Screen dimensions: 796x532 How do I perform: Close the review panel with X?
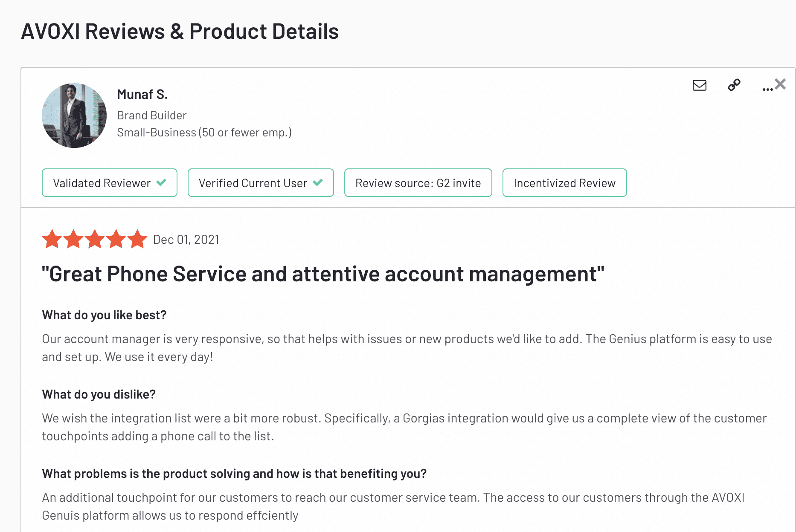pyautogui.click(x=780, y=84)
